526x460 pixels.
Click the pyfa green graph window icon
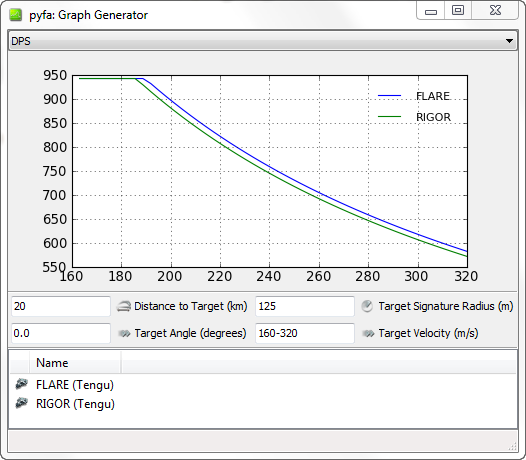click(16, 15)
